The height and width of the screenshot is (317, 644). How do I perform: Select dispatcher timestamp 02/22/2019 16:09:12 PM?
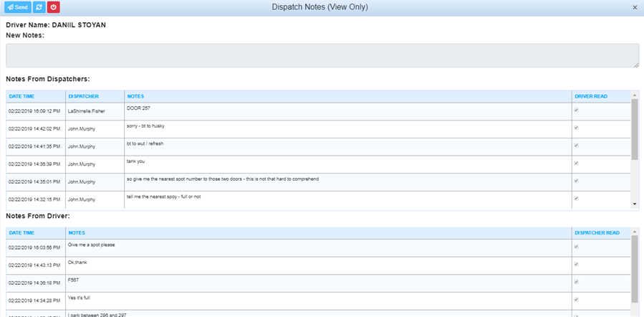[34, 111]
